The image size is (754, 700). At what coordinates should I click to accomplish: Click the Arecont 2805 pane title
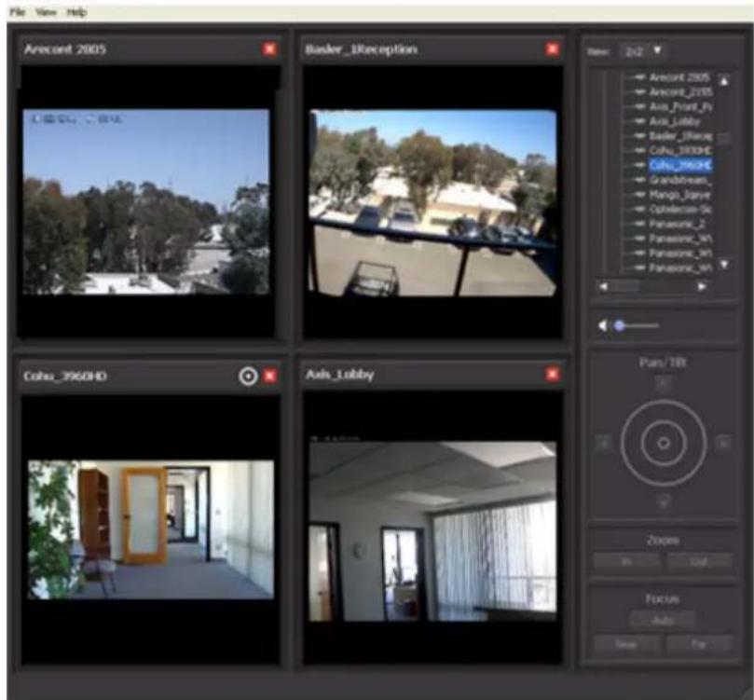click(x=65, y=49)
